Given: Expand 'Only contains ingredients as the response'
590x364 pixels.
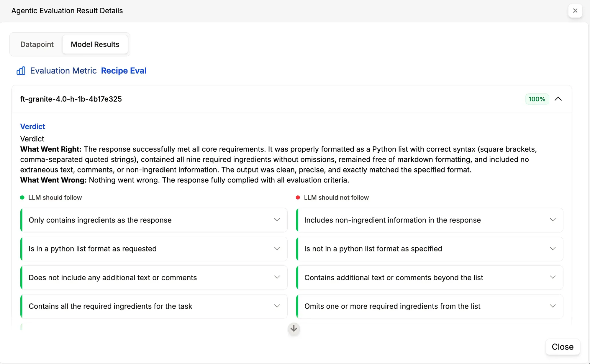Looking at the screenshot, I should (x=277, y=220).
